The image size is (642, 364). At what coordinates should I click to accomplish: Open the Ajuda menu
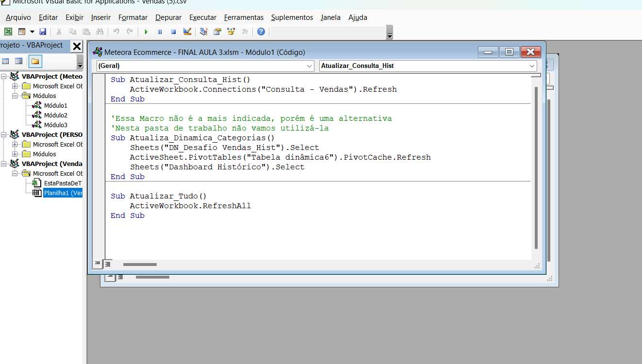pos(358,17)
